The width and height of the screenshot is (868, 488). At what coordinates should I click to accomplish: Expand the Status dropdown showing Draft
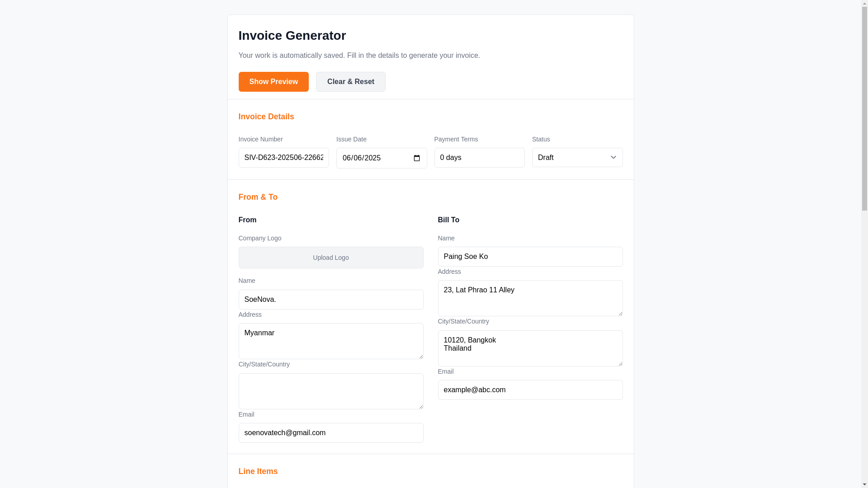coord(577,158)
